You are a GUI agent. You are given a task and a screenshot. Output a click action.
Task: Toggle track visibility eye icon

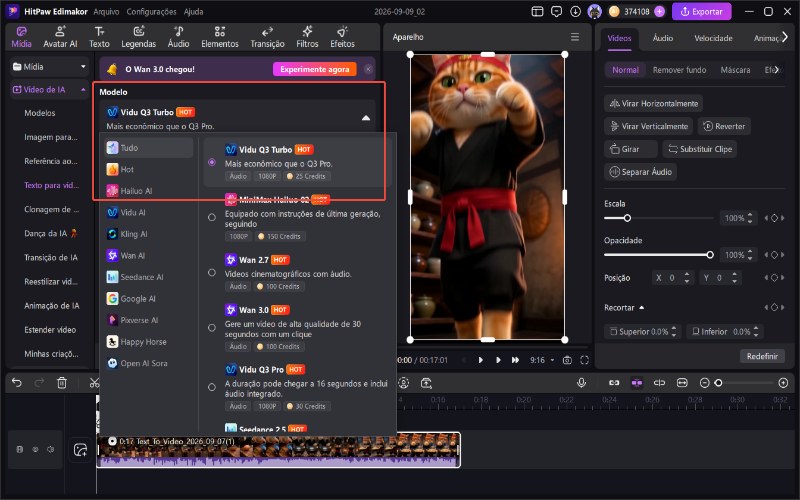pos(35,449)
